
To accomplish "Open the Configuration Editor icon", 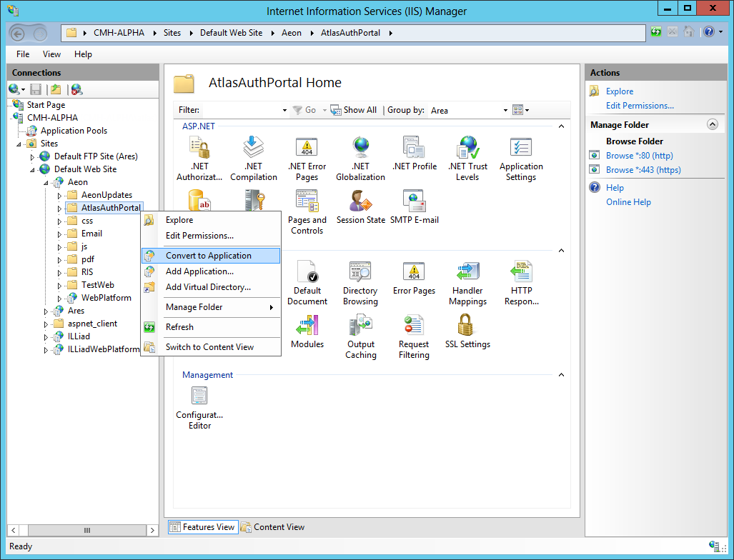I will [199, 406].
